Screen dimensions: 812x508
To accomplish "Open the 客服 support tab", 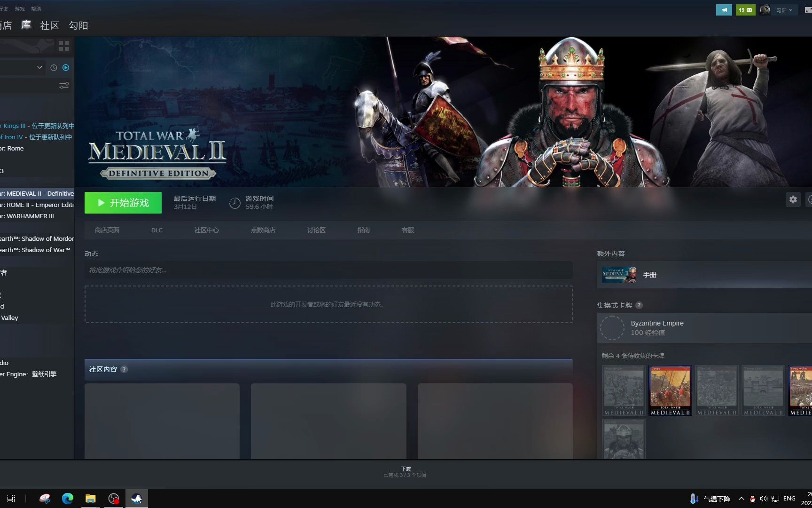I will (408, 230).
